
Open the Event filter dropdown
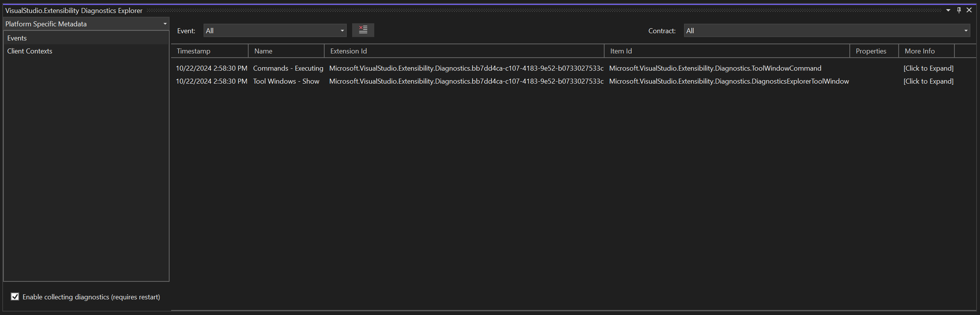tap(275, 31)
